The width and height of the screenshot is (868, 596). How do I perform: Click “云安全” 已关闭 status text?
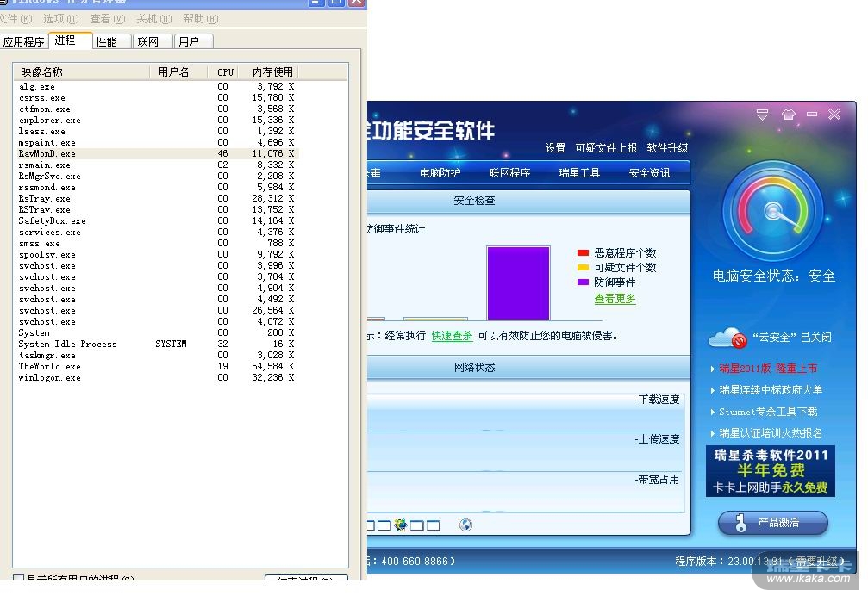pyautogui.click(x=791, y=338)
